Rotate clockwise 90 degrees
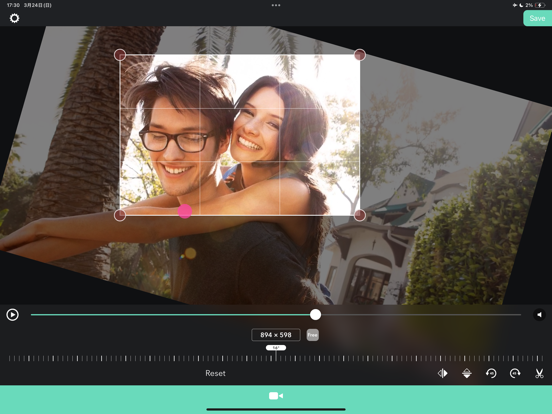 [515, 373]
